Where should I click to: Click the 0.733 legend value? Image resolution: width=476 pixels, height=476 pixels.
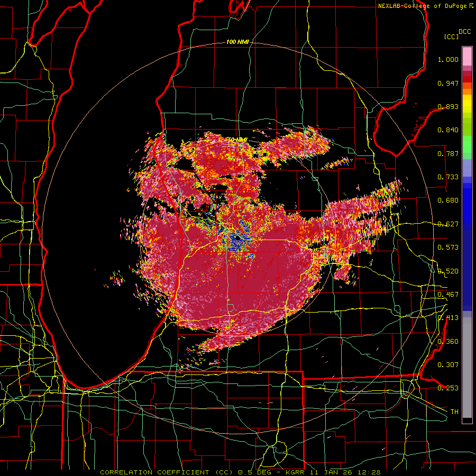[x=448, y=177]
